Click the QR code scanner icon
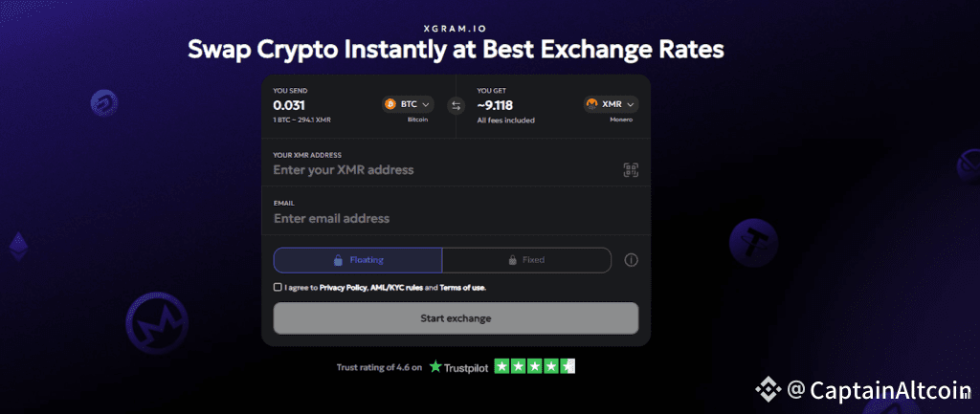 click(x=631, y=170)
